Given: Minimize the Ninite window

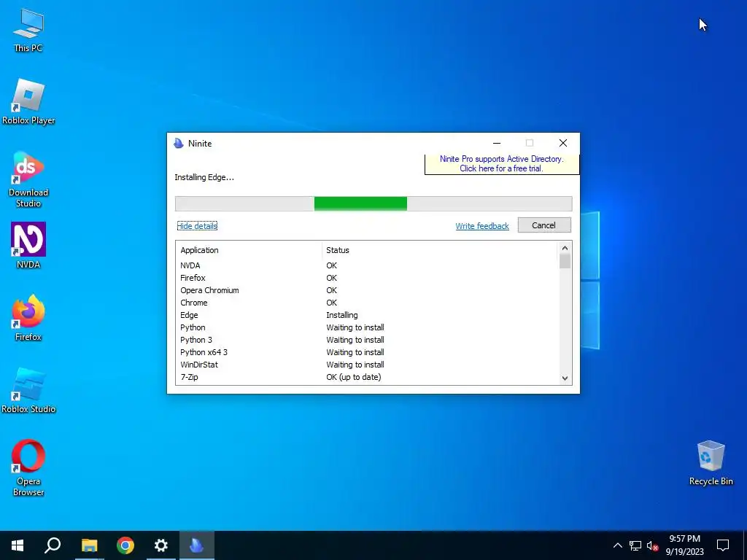Looking at the screenshot, I should click(496, 143).
